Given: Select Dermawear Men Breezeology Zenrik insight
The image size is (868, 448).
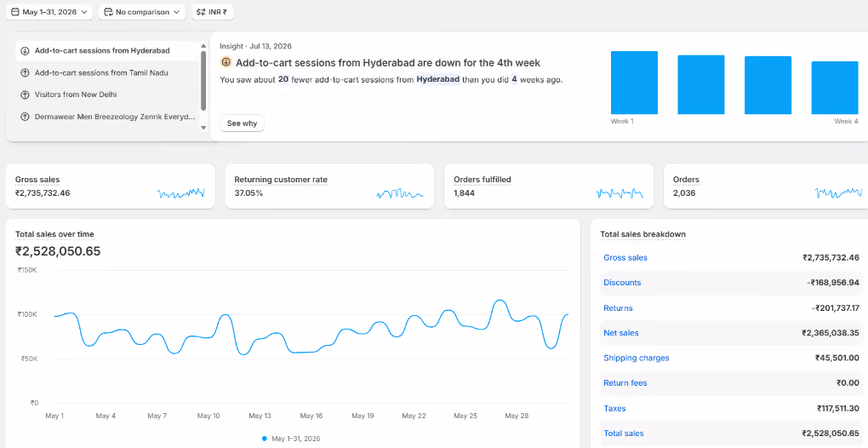Looking at the screenshot, I should (107, 117).
